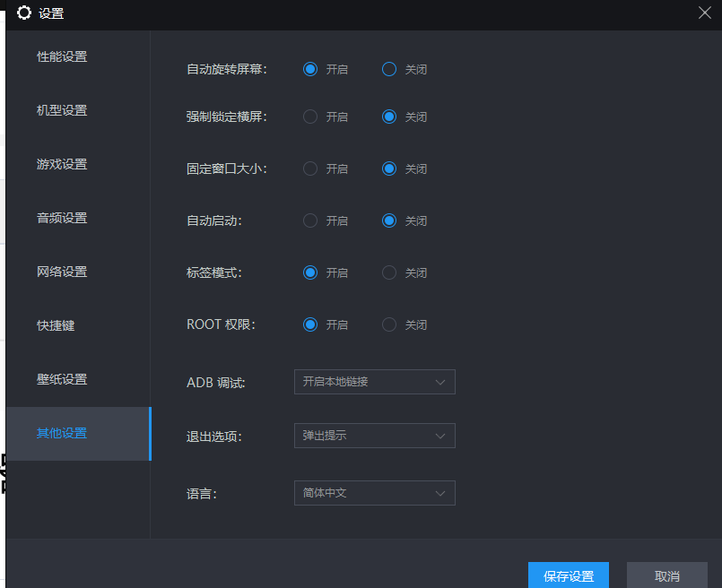This screenshot has height=588, width=722.
Task: Turn on 固定窗口大小 option
Action: pos(310,169)
